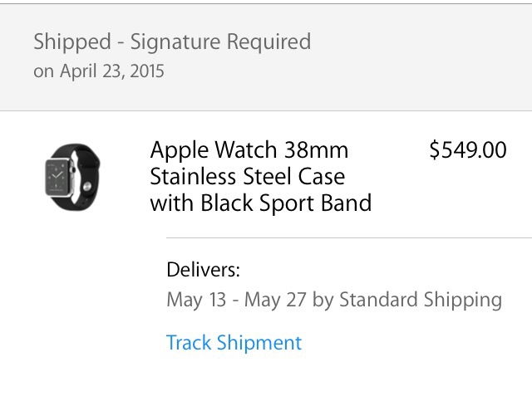Click the "Signature Required" status text
Image resolution: width=532 pixels, height=406 pixels.
[x=220, y=42]
